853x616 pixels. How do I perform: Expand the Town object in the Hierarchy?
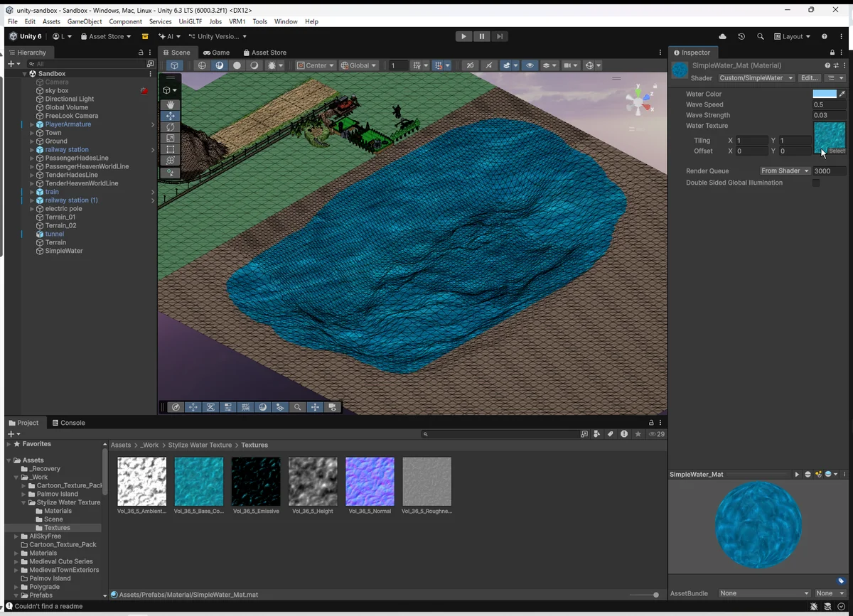coord(32,133)
